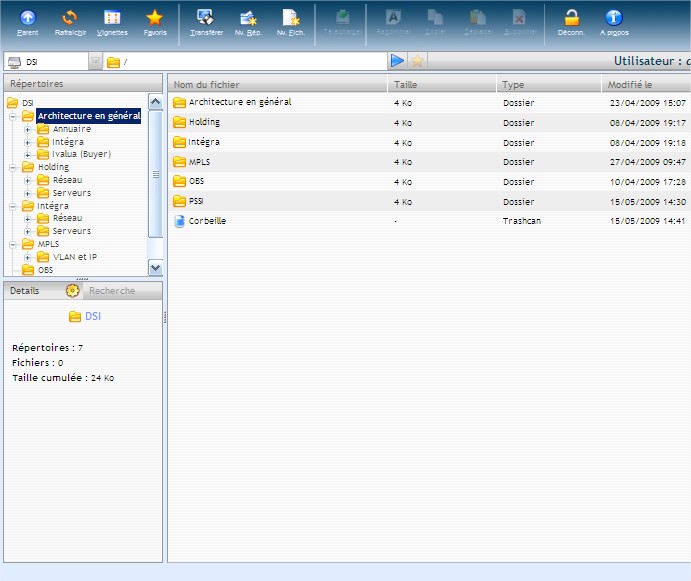The image size is (691, 581).
Task: Create new file with Nv. Fich. icon
Action: tap(290, 18)
